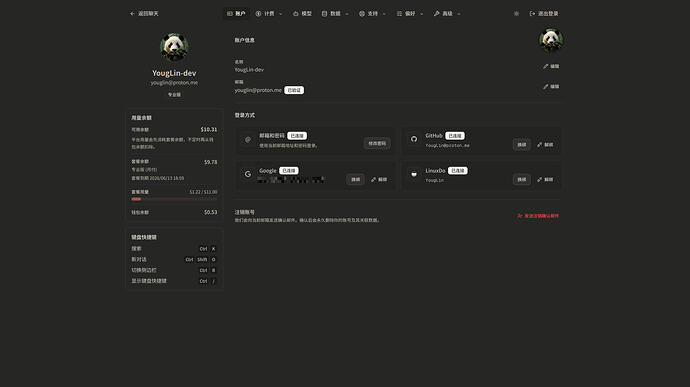Click 换绑 rebind for Google
The height and width of the screenshot is (387, 690).
(355, 179)
